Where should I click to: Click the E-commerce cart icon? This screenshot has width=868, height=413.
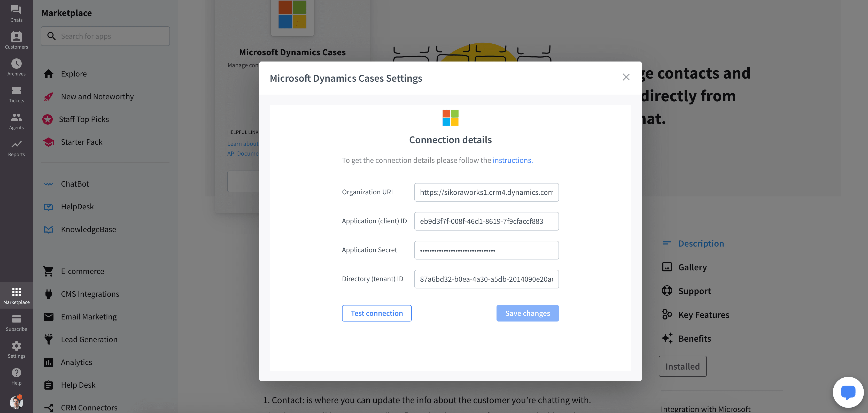48,271
